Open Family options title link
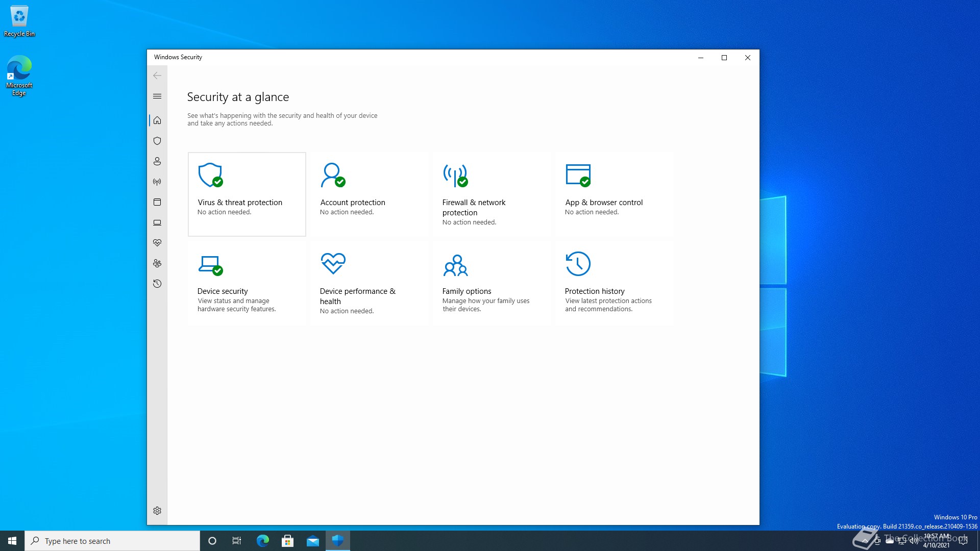 pos(467,291)
